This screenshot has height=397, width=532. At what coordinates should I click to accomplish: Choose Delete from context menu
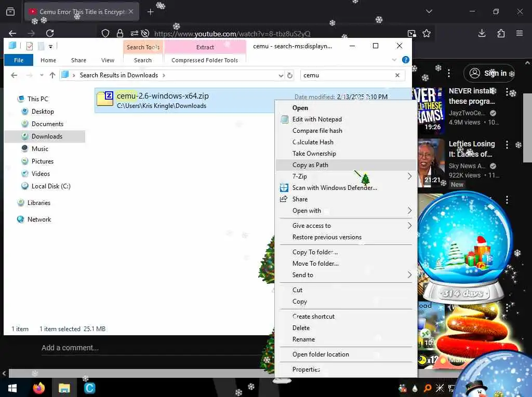pos(346,328)
